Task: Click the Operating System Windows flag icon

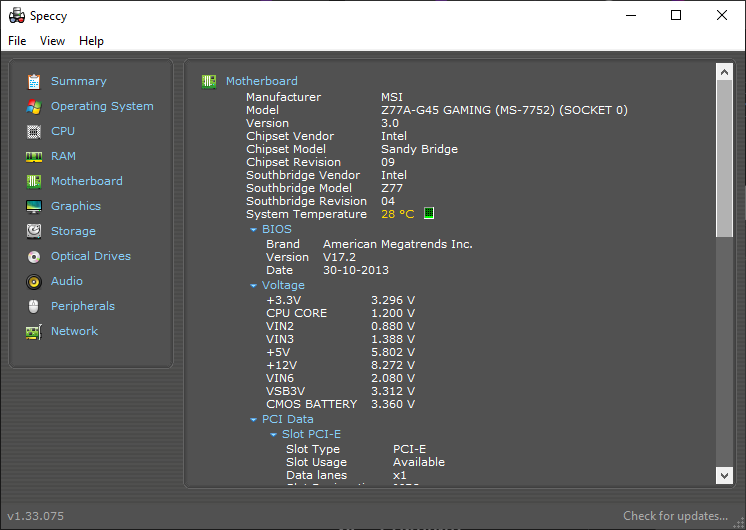Action: (x=34, y=107)
